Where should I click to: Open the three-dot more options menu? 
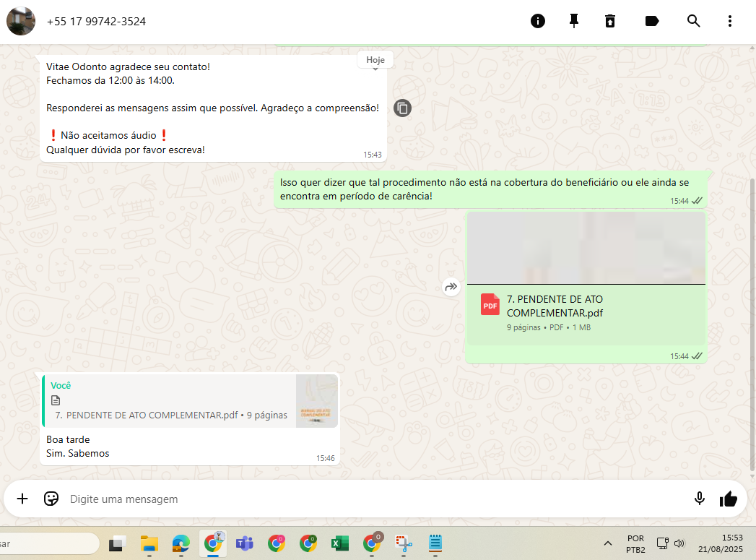pos(730,21)
